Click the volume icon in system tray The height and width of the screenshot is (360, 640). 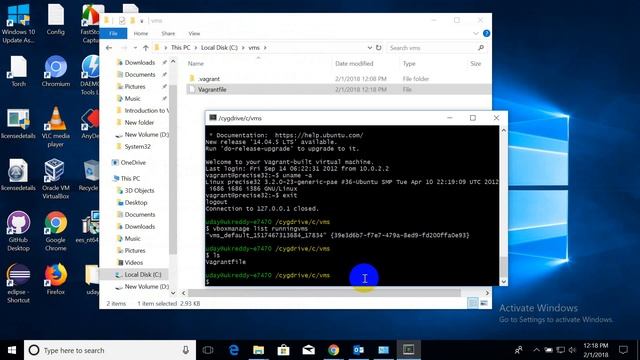point(572,350)
